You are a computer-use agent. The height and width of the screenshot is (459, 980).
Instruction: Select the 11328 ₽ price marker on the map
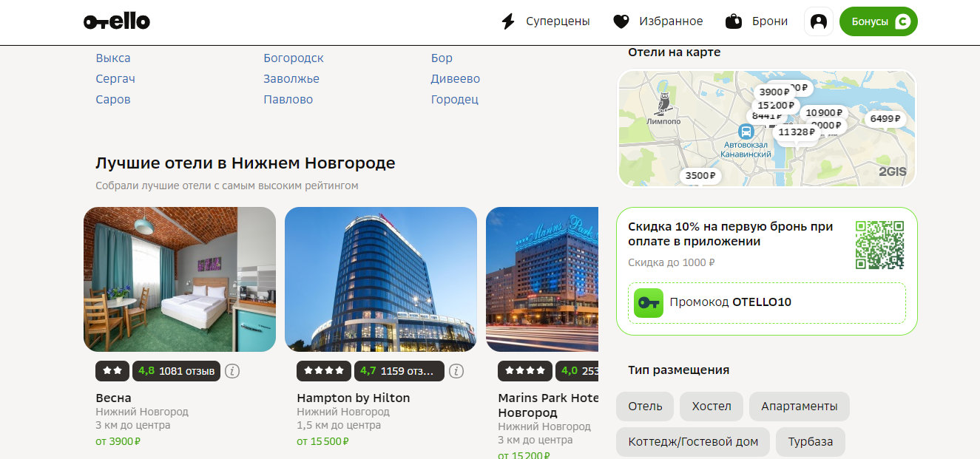point(797,132)
